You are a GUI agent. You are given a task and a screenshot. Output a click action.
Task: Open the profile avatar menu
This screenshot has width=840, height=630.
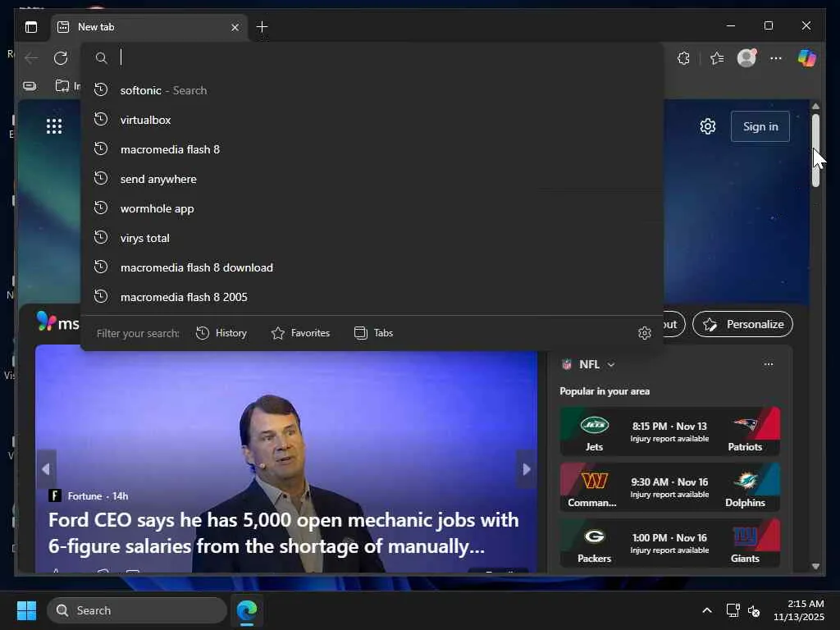click(746, 58)
